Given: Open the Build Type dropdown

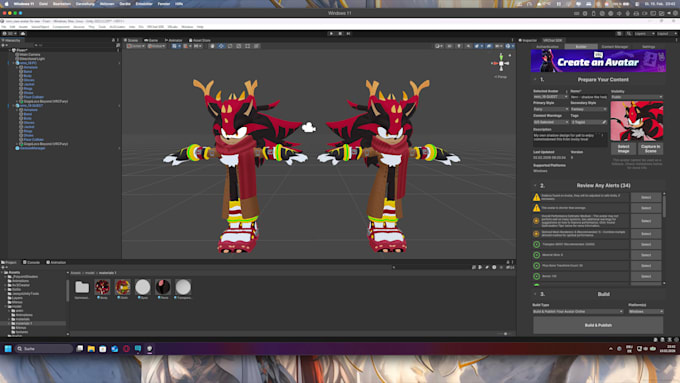Looking at the screenshot, I should tap(578, 311).
